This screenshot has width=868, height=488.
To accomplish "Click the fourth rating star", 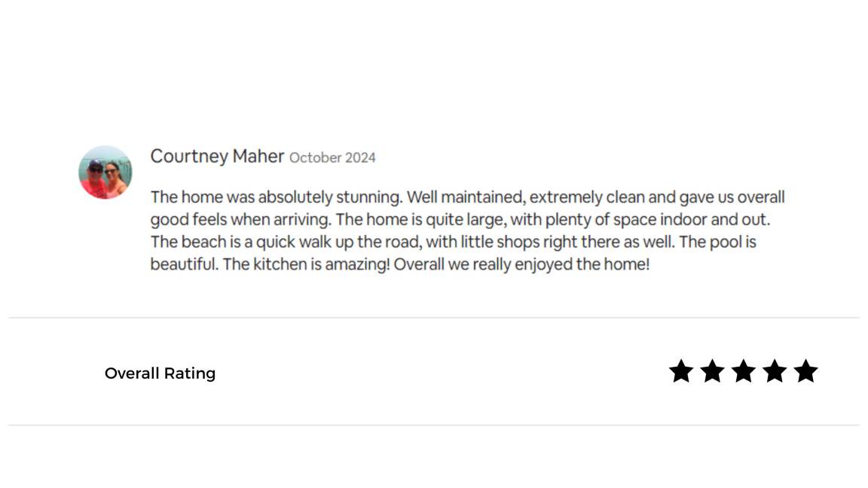I will tap(775, 371).
